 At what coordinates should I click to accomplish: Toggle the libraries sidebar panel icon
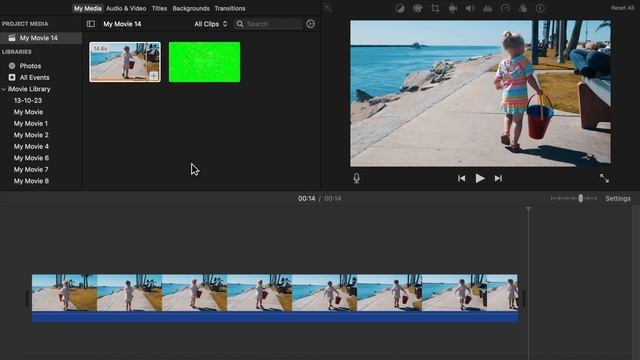click(91, 24)
